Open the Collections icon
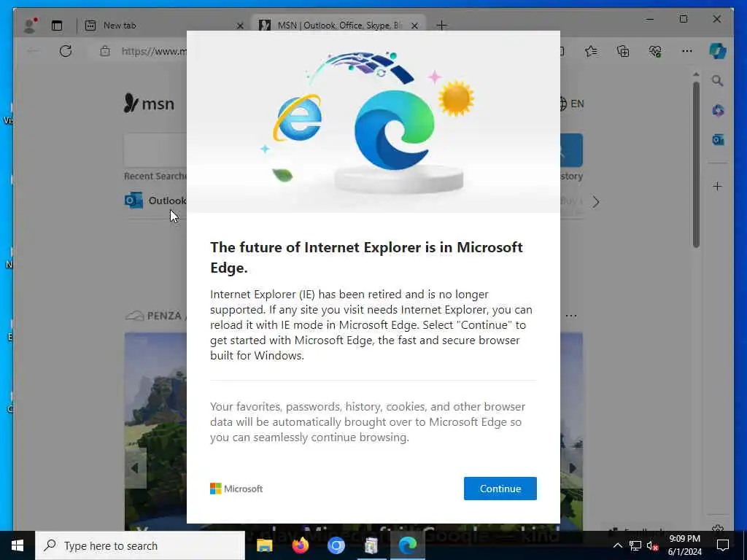Viewport: 747px width, 560px height. coord(623,51)
